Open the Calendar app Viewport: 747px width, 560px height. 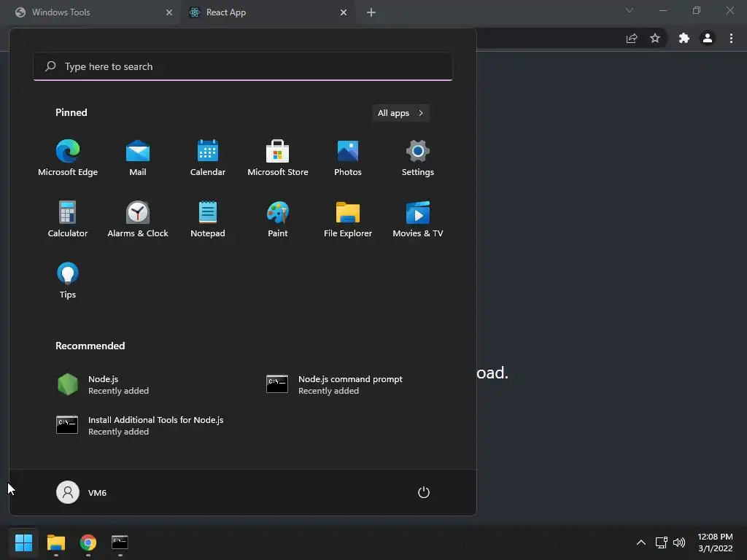tap(208, 158)
